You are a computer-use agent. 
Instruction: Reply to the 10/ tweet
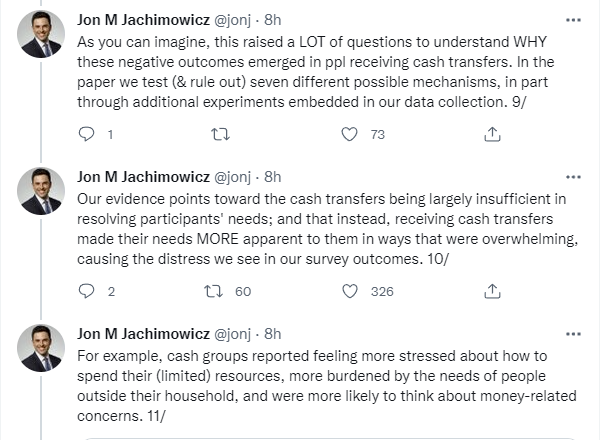click(86, 291)
